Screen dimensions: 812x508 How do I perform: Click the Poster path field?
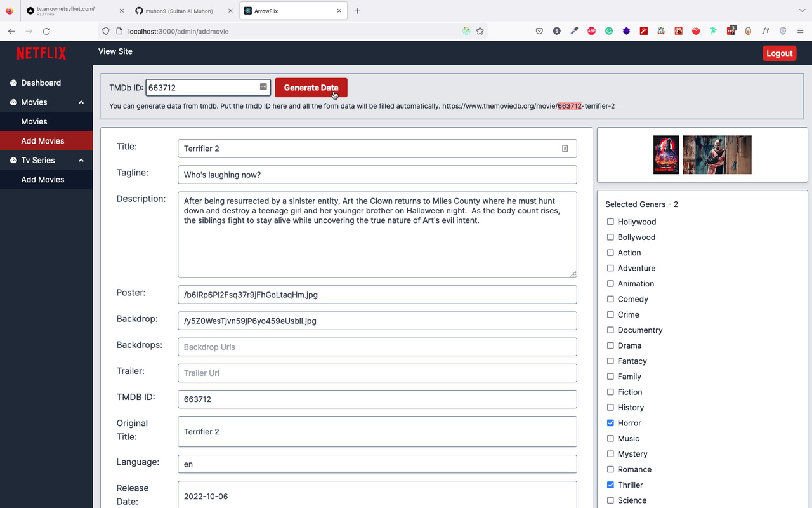tap(377, 295)
